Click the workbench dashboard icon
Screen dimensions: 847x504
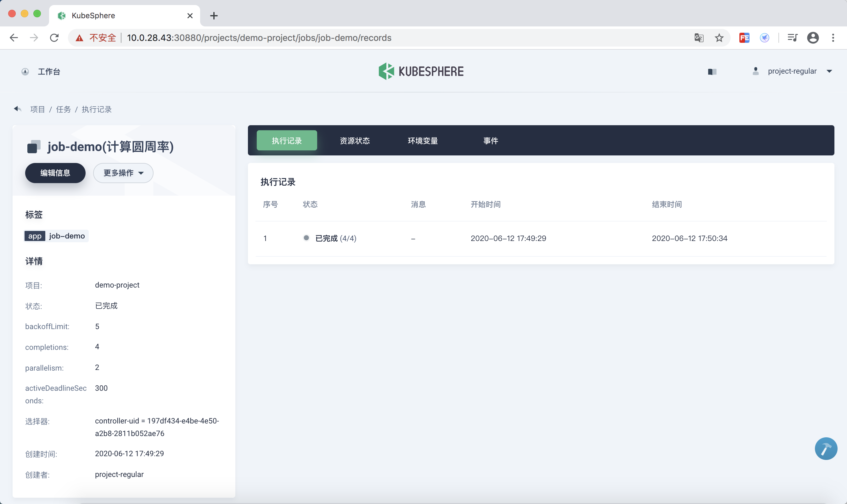coord(25,72)
